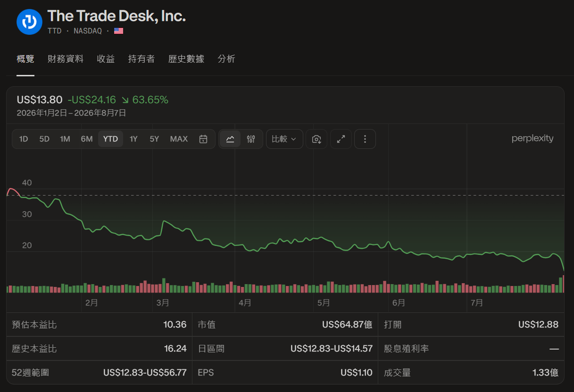
Task: Click the 6月 x-axis label
Action: pos(399,303)
